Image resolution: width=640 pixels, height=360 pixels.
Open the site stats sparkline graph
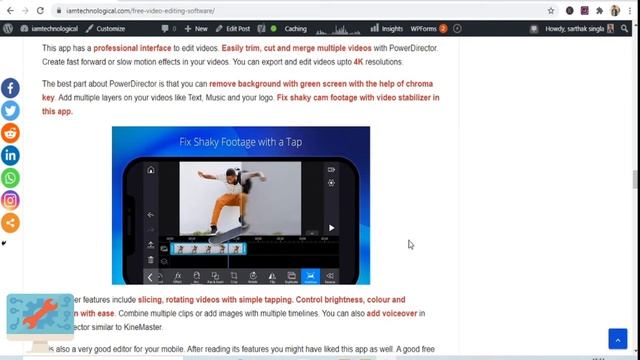tap(338, 29)
